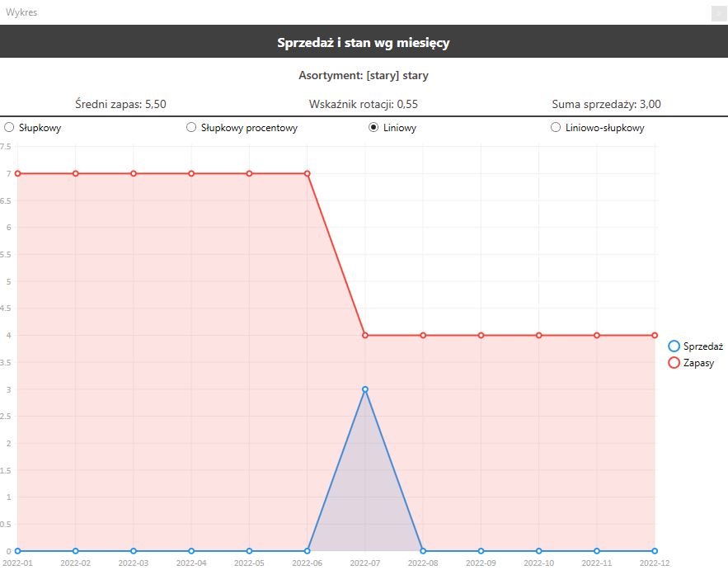This screenshot has width=728, height=570.
Task: Choose the Liniowy radio option
Action: [x=373, y=128]
